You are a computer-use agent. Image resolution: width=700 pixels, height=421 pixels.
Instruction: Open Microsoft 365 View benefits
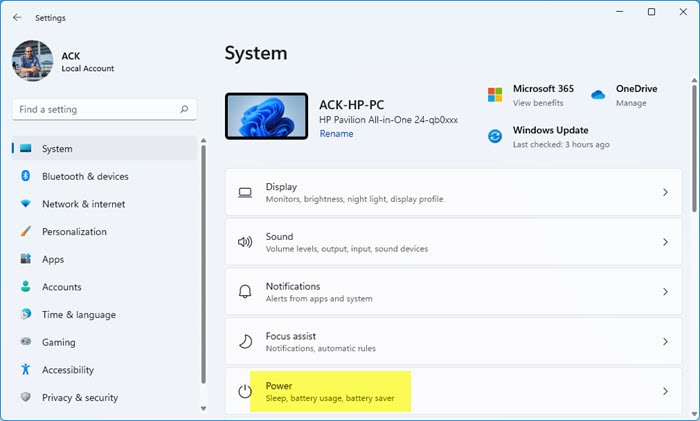(x=538, y=103)
